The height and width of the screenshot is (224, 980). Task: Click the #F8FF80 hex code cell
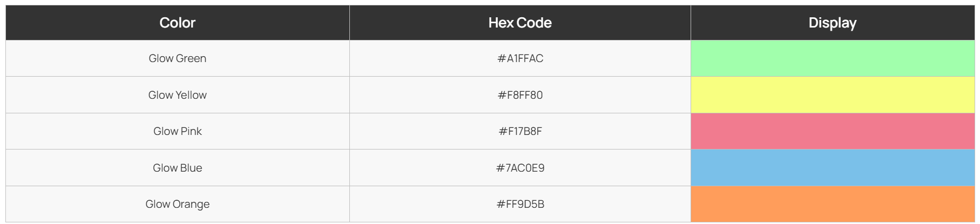tap(520, 95)
